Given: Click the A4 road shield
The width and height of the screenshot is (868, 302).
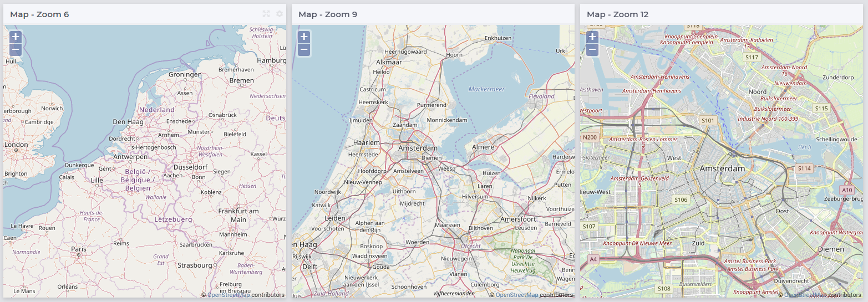Looking at the screenshot, I should (x=593, y=259).
